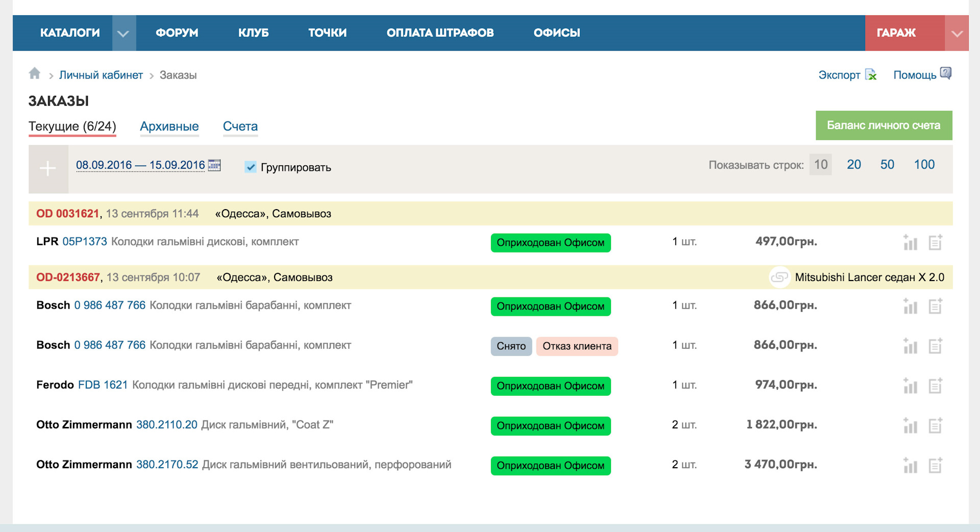Open note icon for Zimmermann 380.2110.20 row
Viewport: 980px width, 532px height.
[935, 425]
